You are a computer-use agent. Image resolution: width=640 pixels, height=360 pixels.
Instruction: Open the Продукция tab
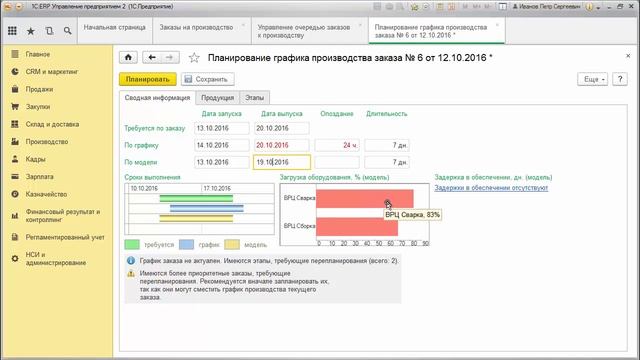click(218, 98)
